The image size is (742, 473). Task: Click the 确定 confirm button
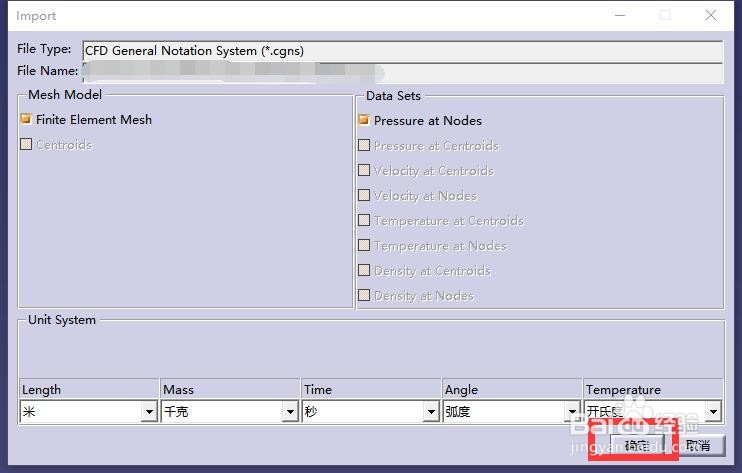coord(637,446)
